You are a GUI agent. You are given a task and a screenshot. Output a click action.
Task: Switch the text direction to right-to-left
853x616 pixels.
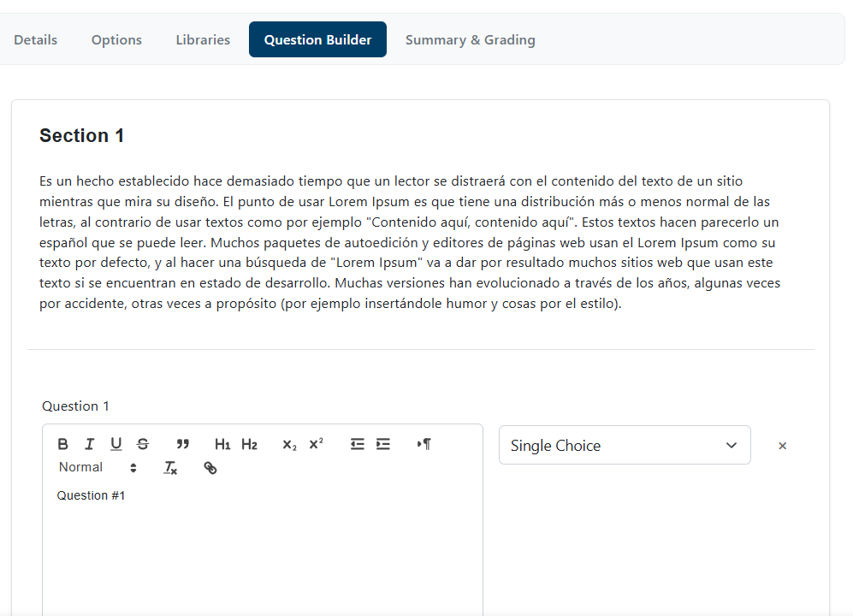point(424,444)
